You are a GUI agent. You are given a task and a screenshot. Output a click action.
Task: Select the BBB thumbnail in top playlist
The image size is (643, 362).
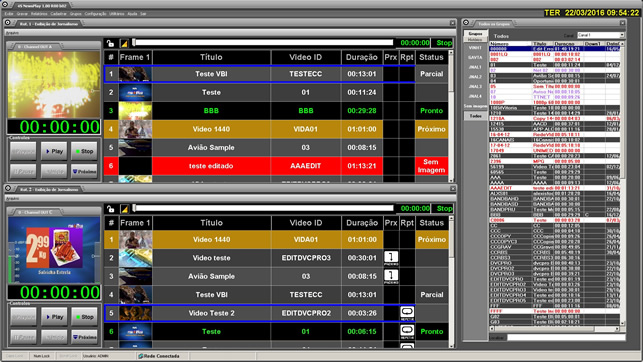(x=135, y=111)
